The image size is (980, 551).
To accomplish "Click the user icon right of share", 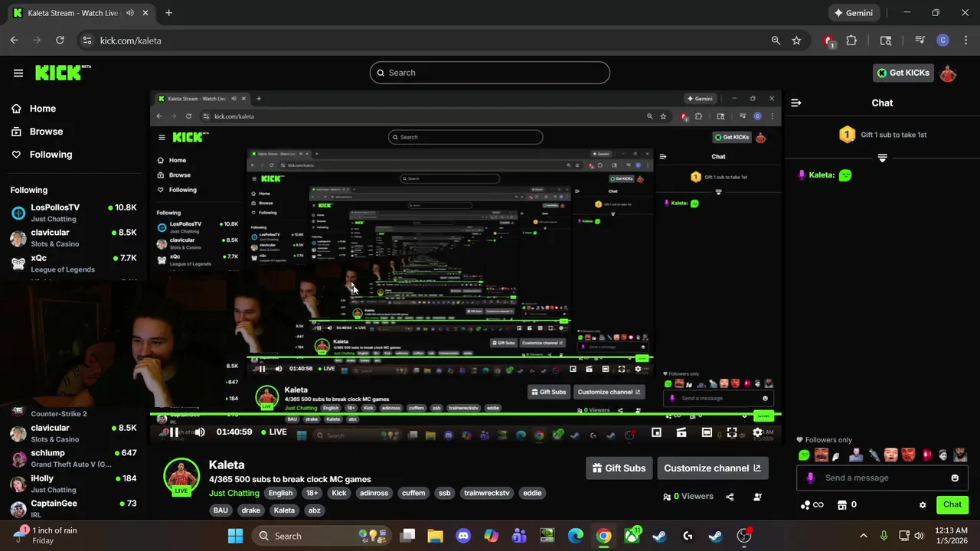I will 757,497.
